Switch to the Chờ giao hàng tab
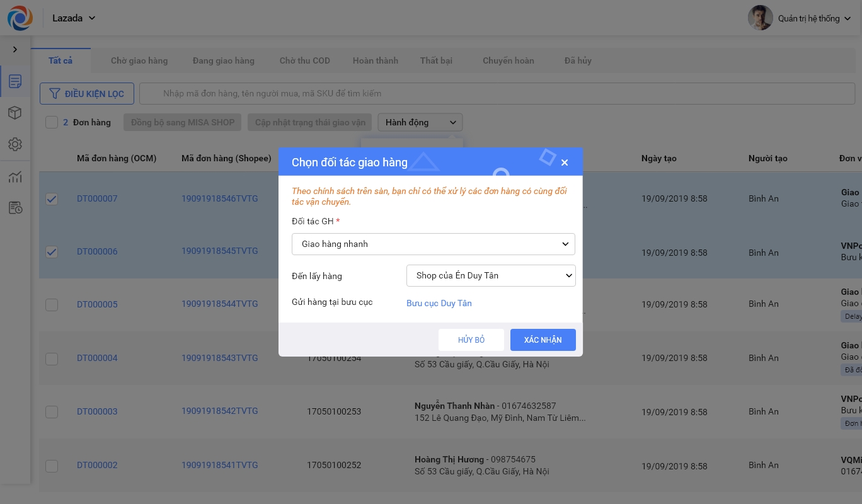This screenshot has height=504, width=862. [139, 61]
